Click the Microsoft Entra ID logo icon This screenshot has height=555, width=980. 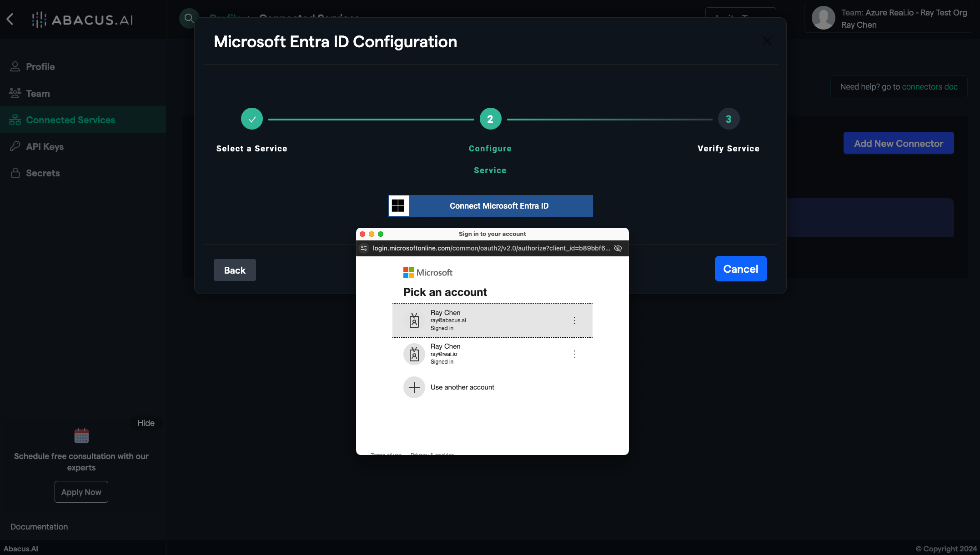pyautogui.click(x=398, y=205)
